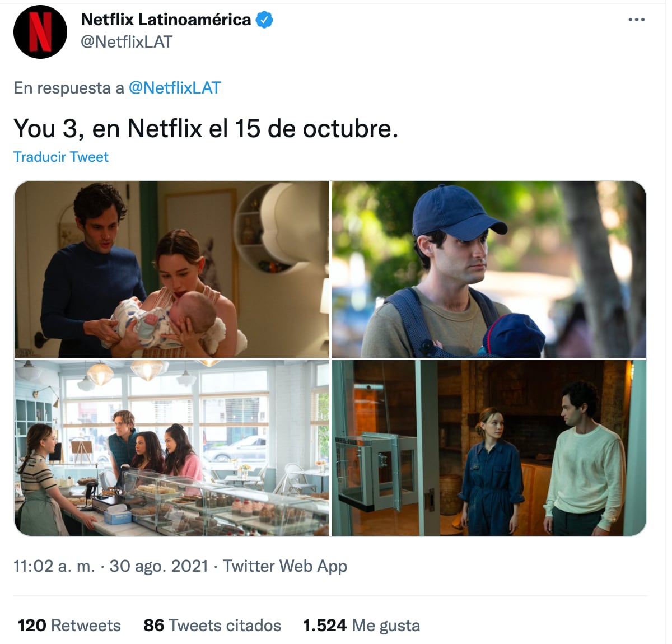
Task: Open the Netflix Latinoamérica display name
Action: pos(166,20)
